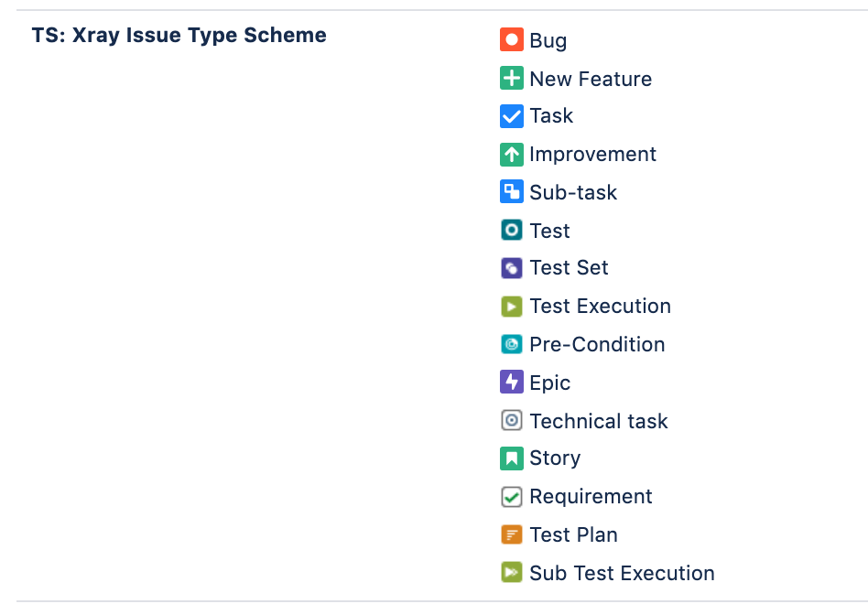Click the blue Sub-task icon

click(x=512, y=191)
